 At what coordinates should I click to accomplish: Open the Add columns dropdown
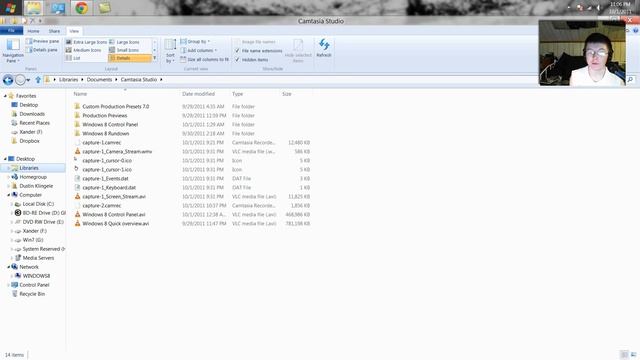pos(198,50)
